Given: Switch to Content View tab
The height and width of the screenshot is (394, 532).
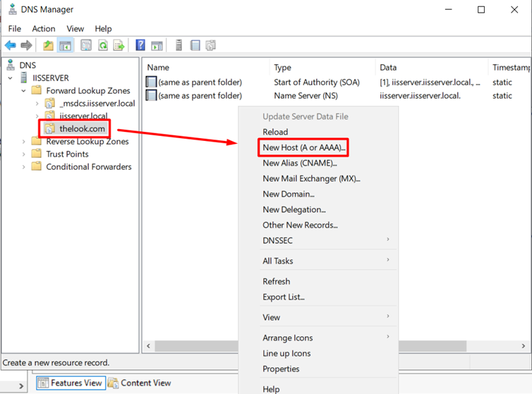Looking at the screenshot, I should point(140,383).
